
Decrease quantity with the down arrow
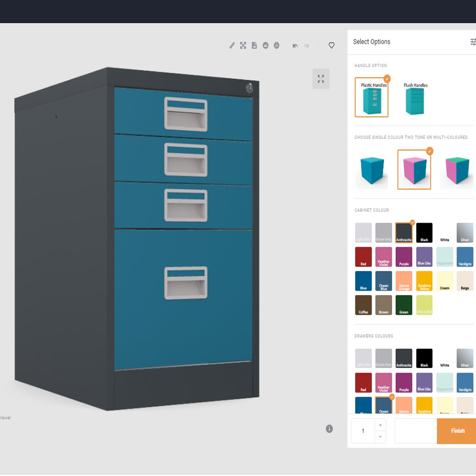pyautogui.click(x=380, y=437)
